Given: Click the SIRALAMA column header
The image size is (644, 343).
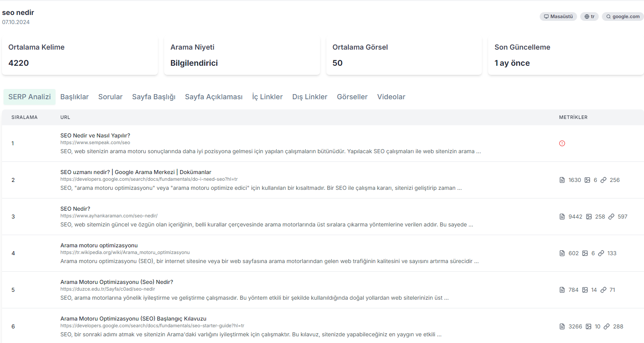Looking at the screenshot, I should coord(24,117).
